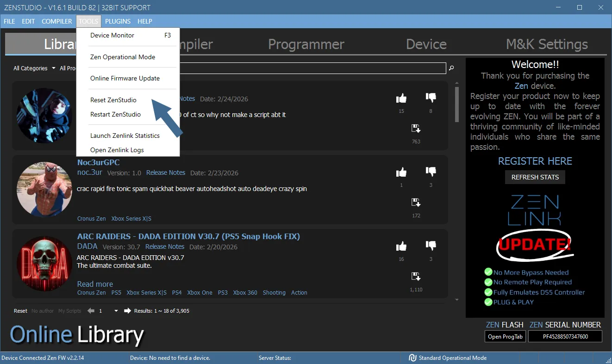Viewport: 612px width, 364px height.
Task: Click the Open ProgTab button
Action: tap(505, 337)
